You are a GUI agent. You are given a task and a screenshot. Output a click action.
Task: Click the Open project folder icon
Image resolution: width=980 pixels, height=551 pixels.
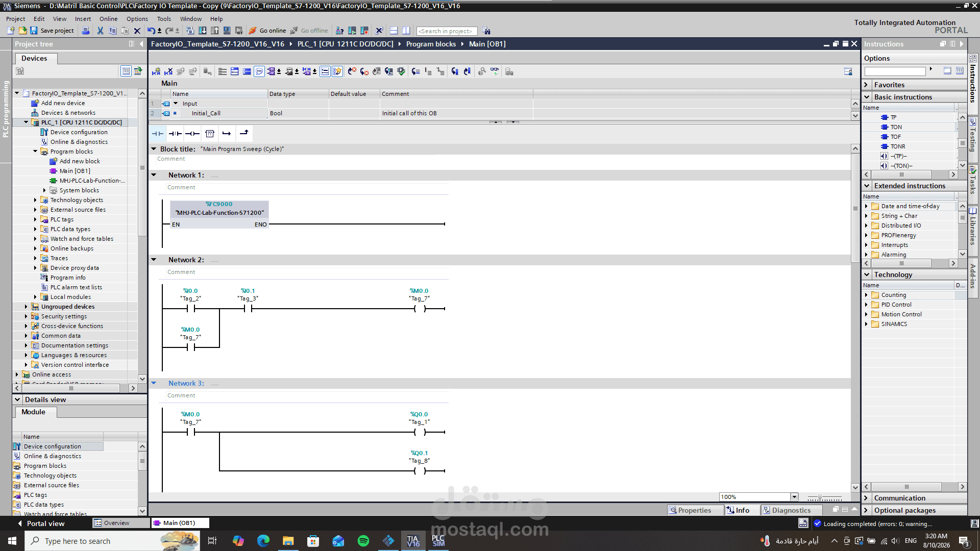point(22,31)
